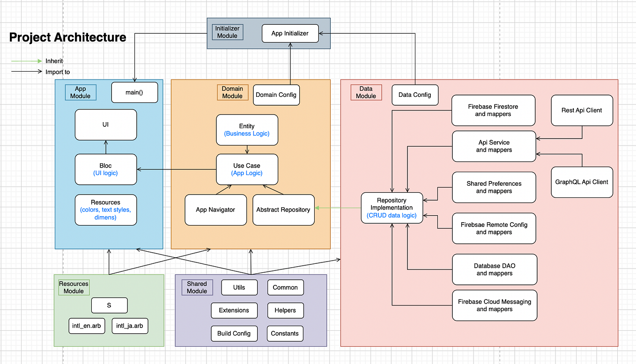This screenshot has width=636, height=364.
Task: Select the UI block in App Module
Action: pos(105,124)
